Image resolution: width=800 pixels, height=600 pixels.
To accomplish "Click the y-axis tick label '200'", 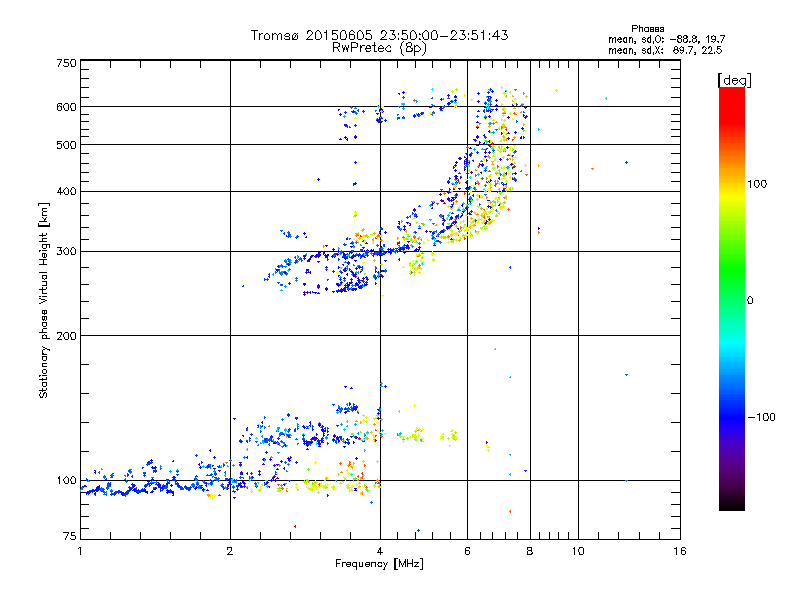I will 66,336.
